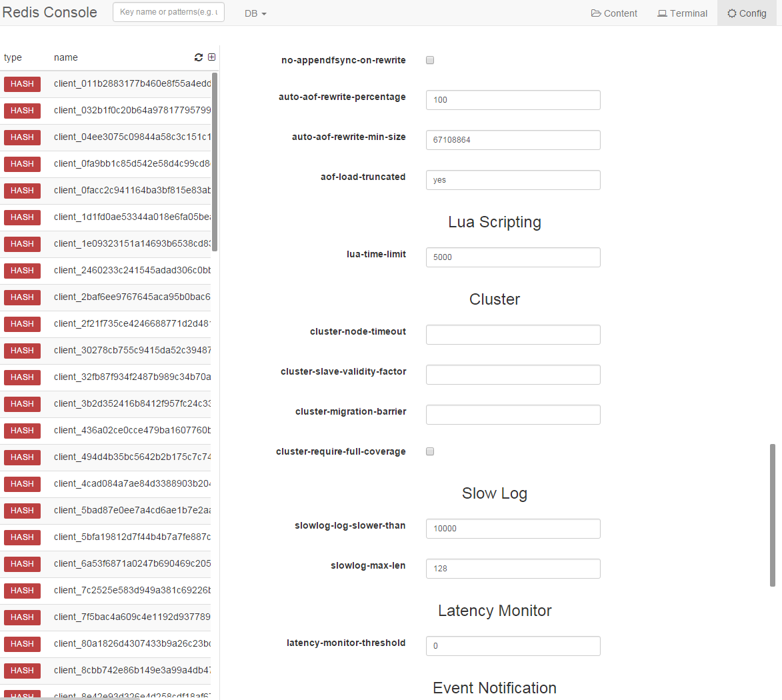Select key client_0facc2c941164ba3bf815e83ab
This screenshot has width=782, height=700.
pos(132,191)
